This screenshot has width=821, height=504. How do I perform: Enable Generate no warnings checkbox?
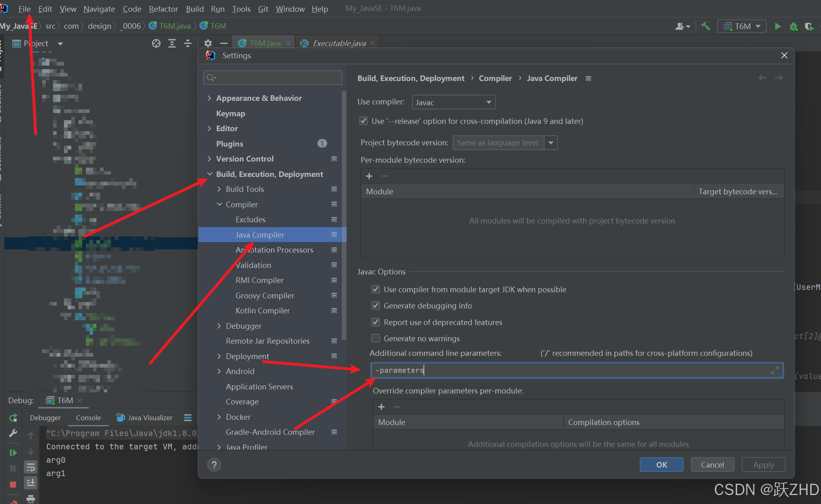tap(376, 338)
